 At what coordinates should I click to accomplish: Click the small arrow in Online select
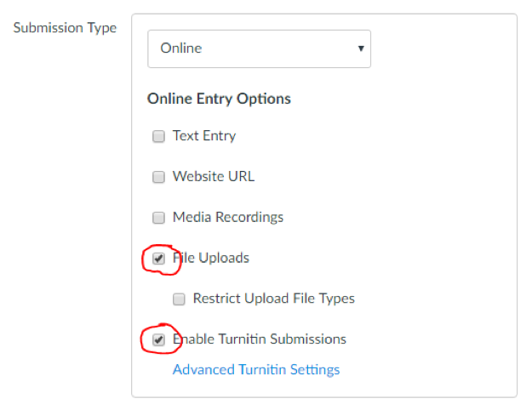361,48
